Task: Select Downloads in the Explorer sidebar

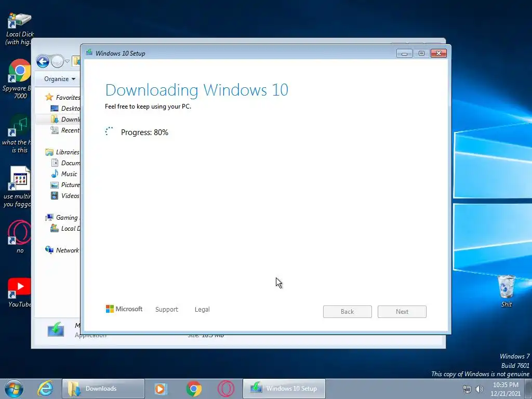Action: click(x=65, y=119)
